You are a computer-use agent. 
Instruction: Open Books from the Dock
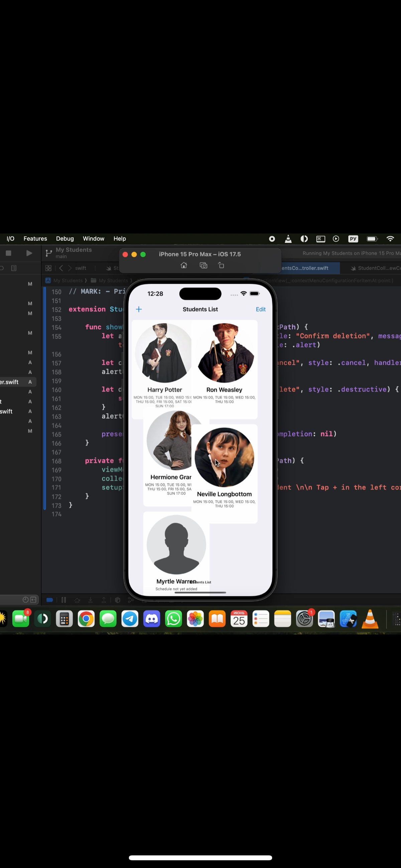(x=217, y=619)
